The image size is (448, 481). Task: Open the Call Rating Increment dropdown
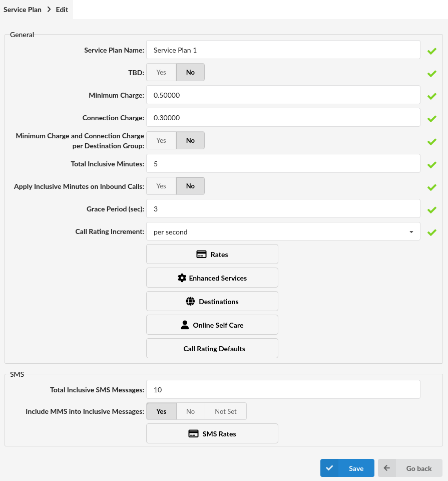click(x=283, y=231)
